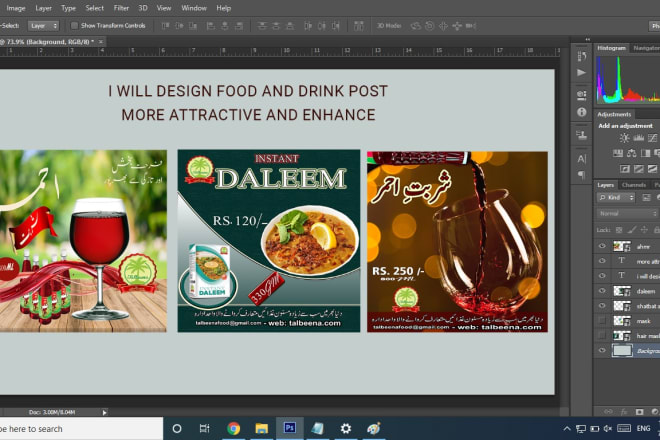Add a Black & White adjustment

645,153
